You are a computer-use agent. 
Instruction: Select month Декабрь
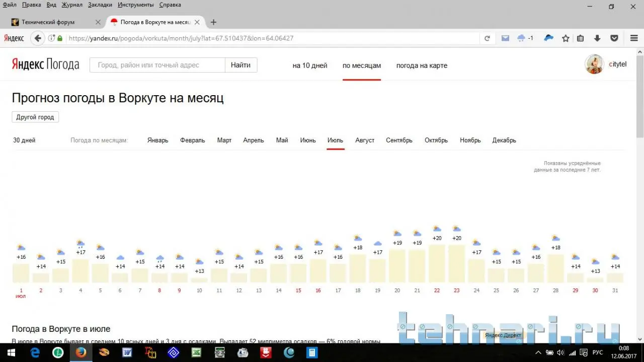[504, 140]
